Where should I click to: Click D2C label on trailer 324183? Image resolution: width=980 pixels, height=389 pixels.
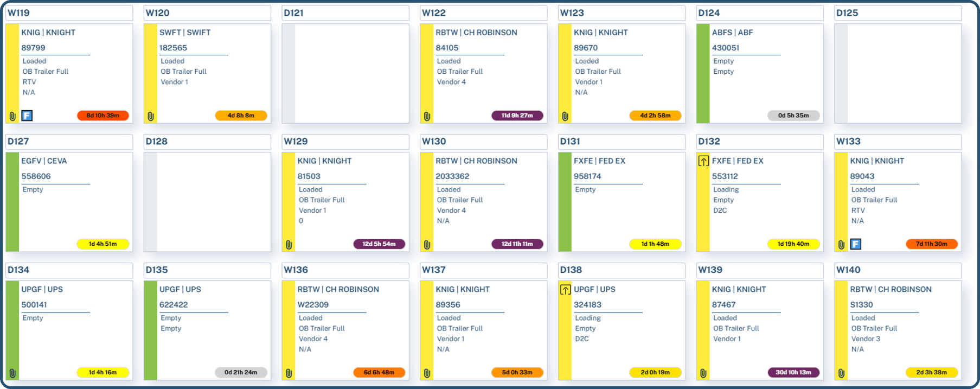[x=582, y=339]
